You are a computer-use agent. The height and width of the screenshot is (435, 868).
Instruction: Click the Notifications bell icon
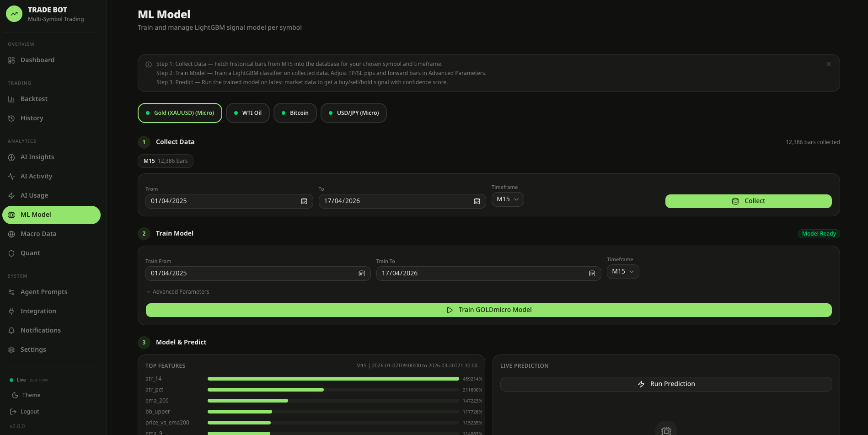click(x=11, y=331)
